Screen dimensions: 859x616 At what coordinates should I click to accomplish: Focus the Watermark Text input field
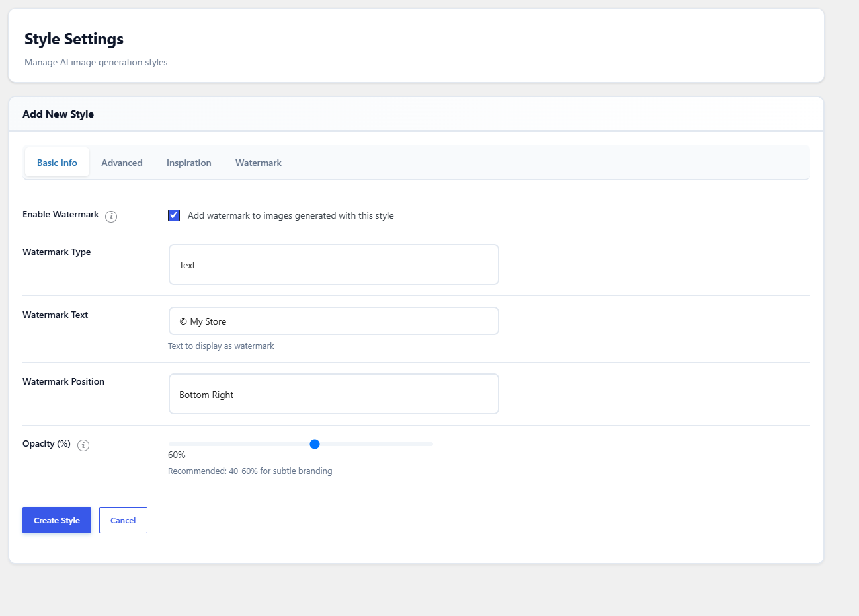click(x=334, y=321)
